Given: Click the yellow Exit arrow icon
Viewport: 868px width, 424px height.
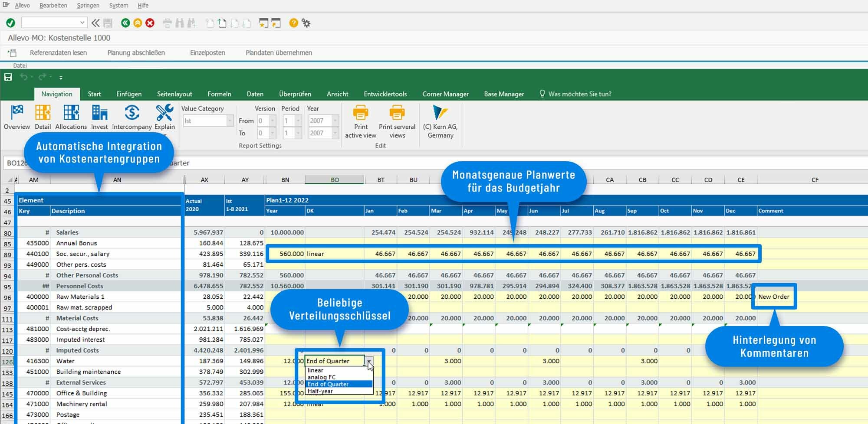Looking at the screenshot, I should pos(138,23).
